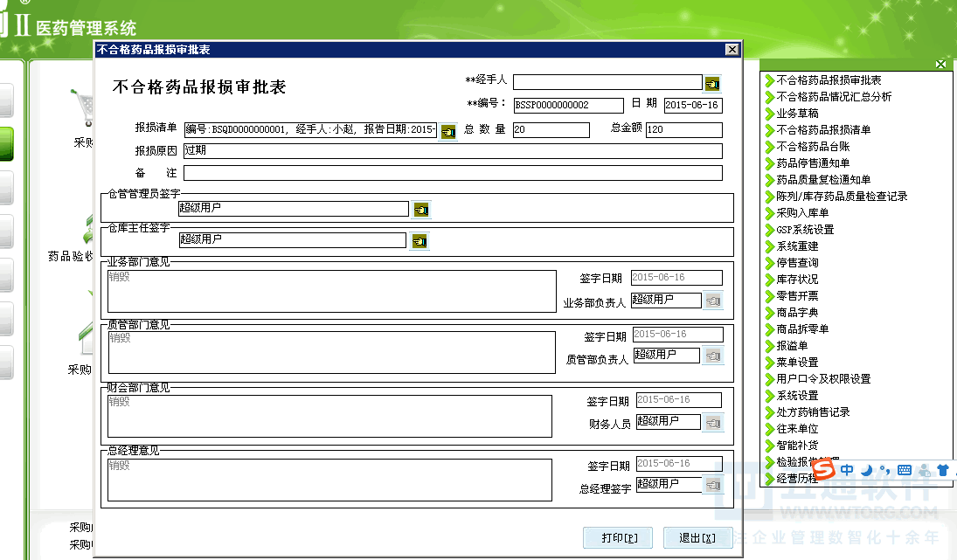Open 报溢单 menu item
The width and height of the screenshot is (957, 560).
pos(792,345)
